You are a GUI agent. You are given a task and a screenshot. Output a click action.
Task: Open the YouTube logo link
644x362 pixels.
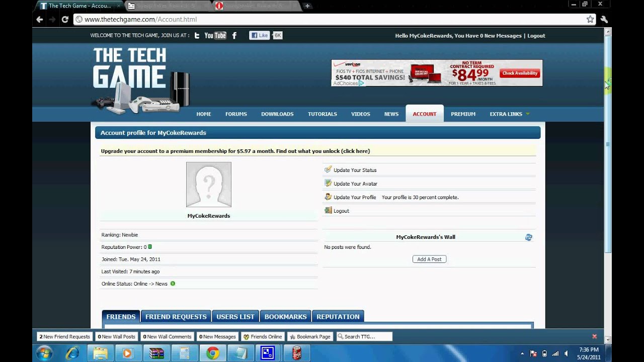pyautogui.click(x=215, y=36)
